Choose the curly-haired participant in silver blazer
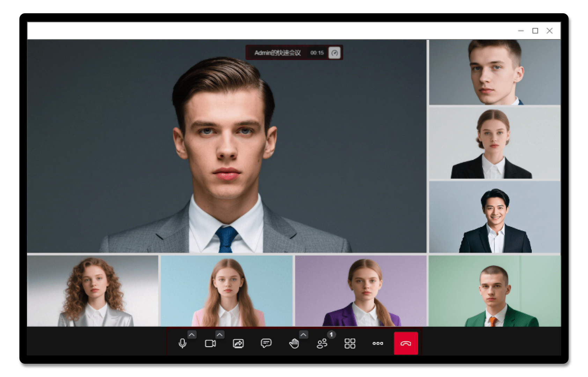Viewport: 588px width, 377px height. click(x=93, y=291)
